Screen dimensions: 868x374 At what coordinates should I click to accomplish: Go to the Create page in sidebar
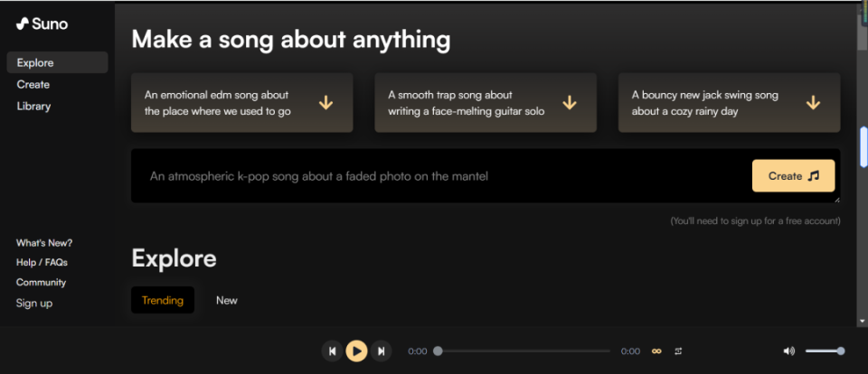tap(33, 84)
